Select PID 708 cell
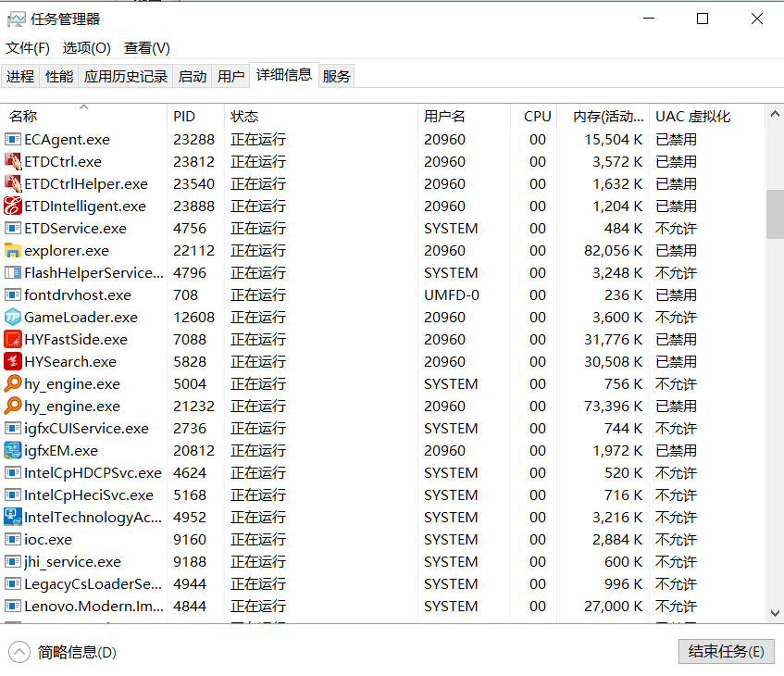 coord(185,294)
